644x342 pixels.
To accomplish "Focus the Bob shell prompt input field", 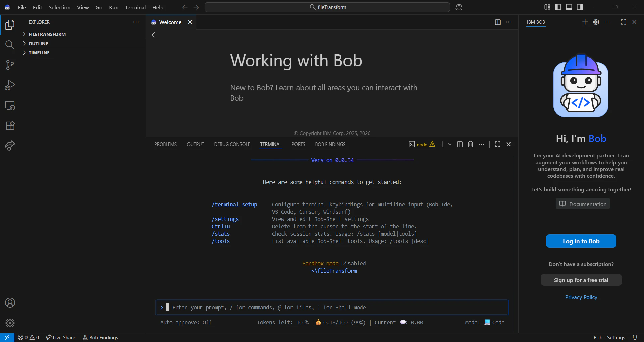I will click(332, 307).
